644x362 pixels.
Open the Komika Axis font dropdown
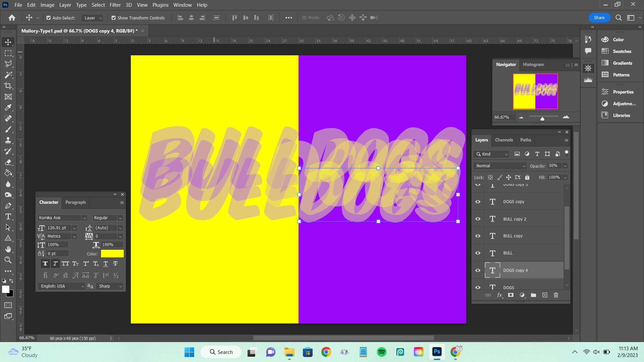pos(85,218)
